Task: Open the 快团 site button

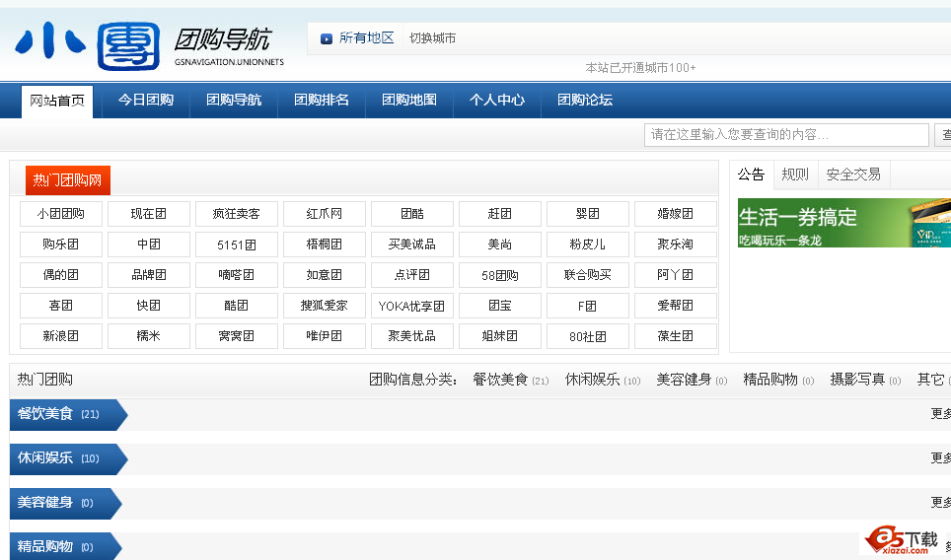Action: 149,306
